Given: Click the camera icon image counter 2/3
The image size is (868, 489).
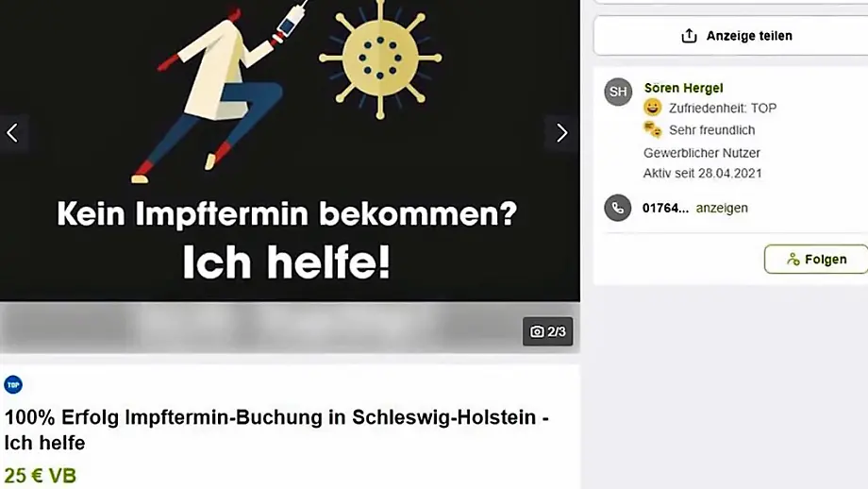Looking at the screenshot, I should [547, 331].
